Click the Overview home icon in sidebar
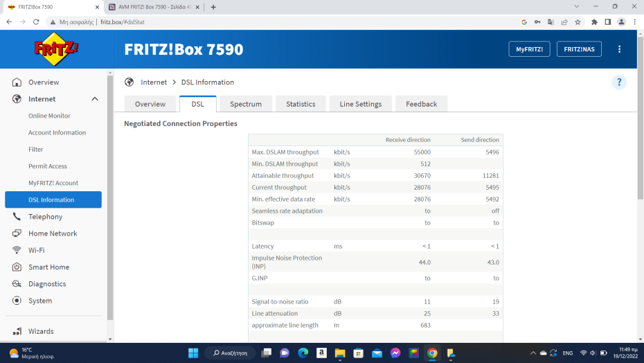The image size is (644, 363). pos(17,82)
